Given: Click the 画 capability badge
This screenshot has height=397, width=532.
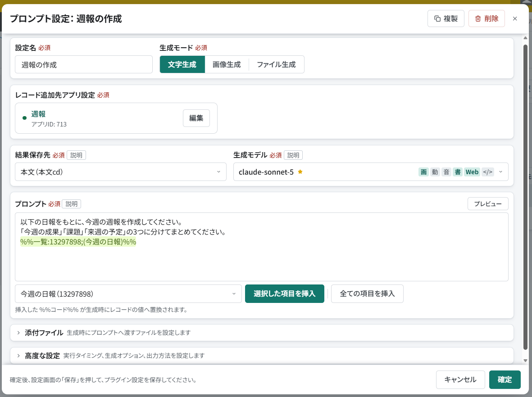Looking at the screenshot, I should 423,172.
